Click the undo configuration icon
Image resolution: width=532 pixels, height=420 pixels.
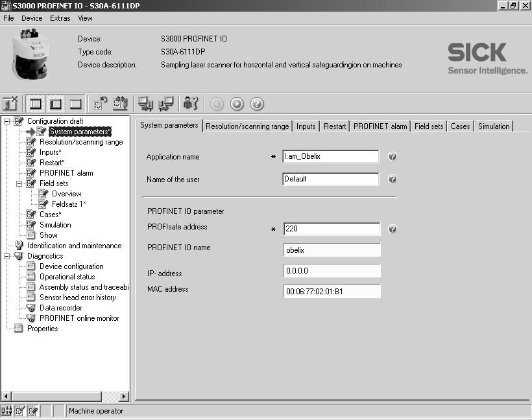click(x=101, y=104)
